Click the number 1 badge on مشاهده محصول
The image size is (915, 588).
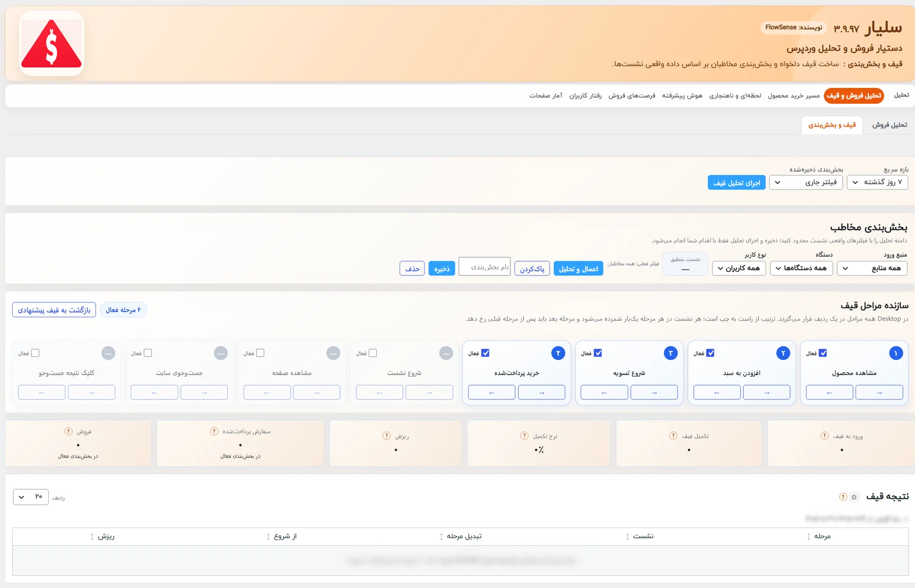(896, 353)
